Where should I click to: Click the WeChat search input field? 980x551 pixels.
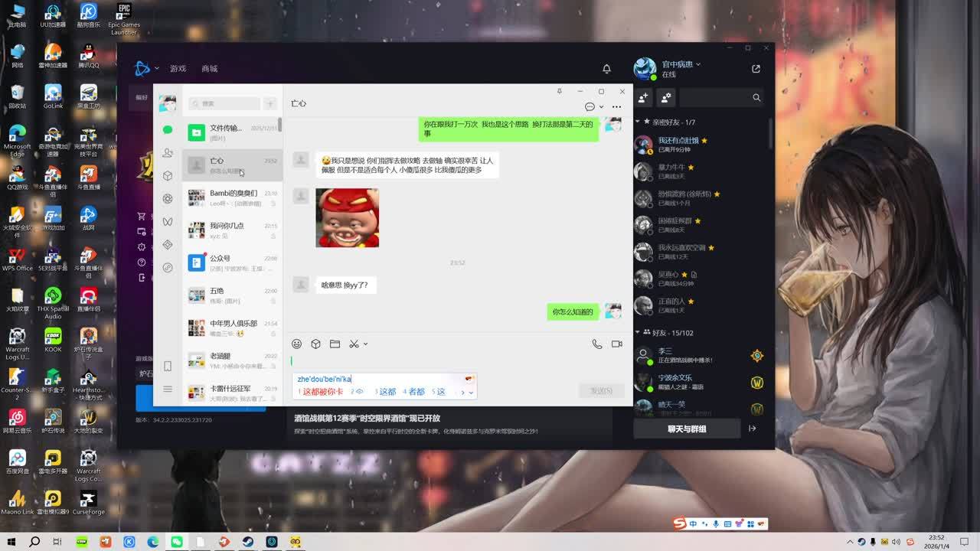click(227, 103)
